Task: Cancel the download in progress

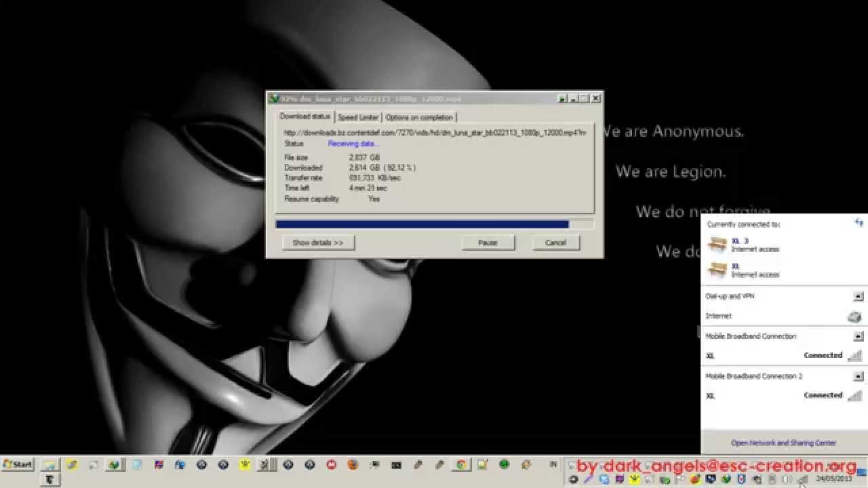Action: [x=555, y=243]
